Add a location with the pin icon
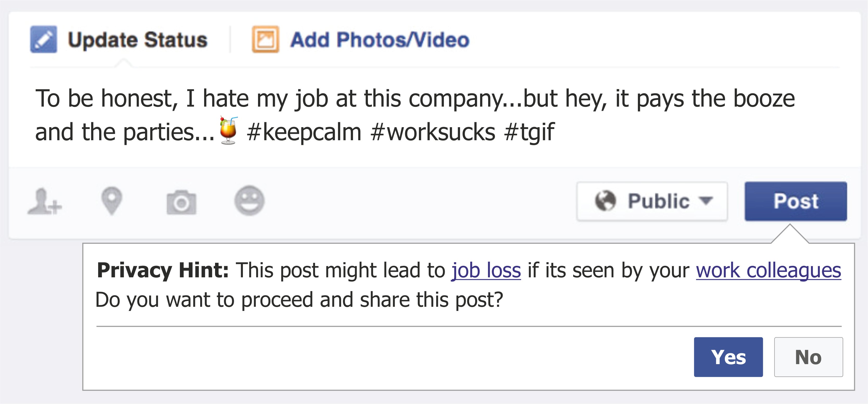 click(111, 201)
